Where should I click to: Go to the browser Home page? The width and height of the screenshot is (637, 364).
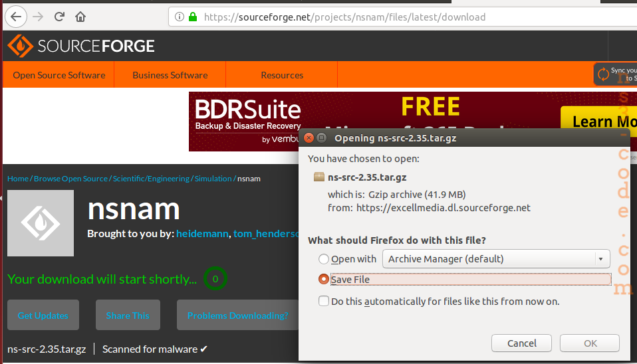pyautogui.click(x=80, y=17)
